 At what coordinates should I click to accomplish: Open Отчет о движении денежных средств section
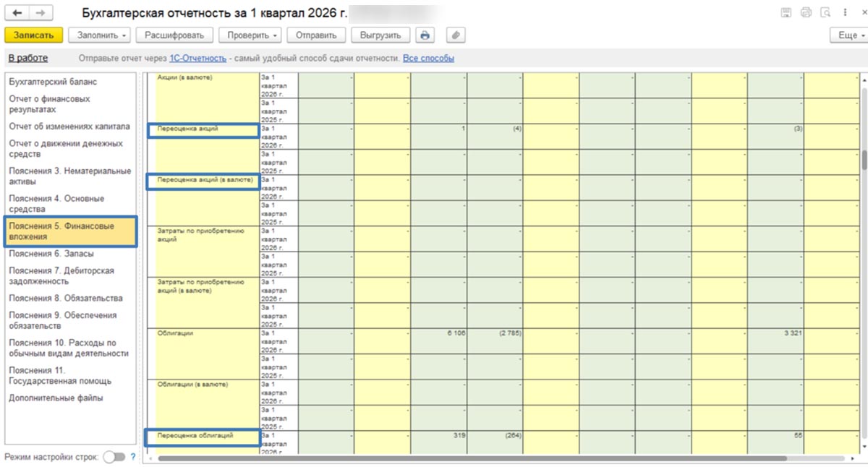[x=66, y=149]
